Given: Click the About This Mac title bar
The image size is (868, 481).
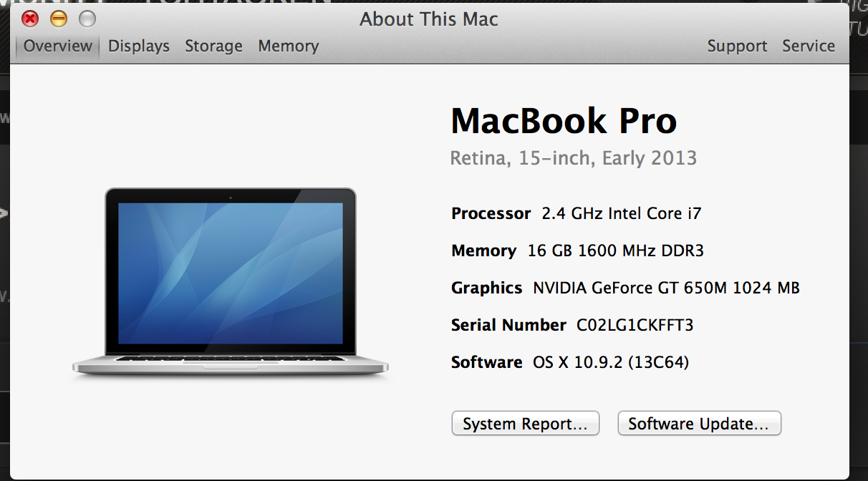Looking at the screenshot, I should pyautogui.click(x=428, y=19).
